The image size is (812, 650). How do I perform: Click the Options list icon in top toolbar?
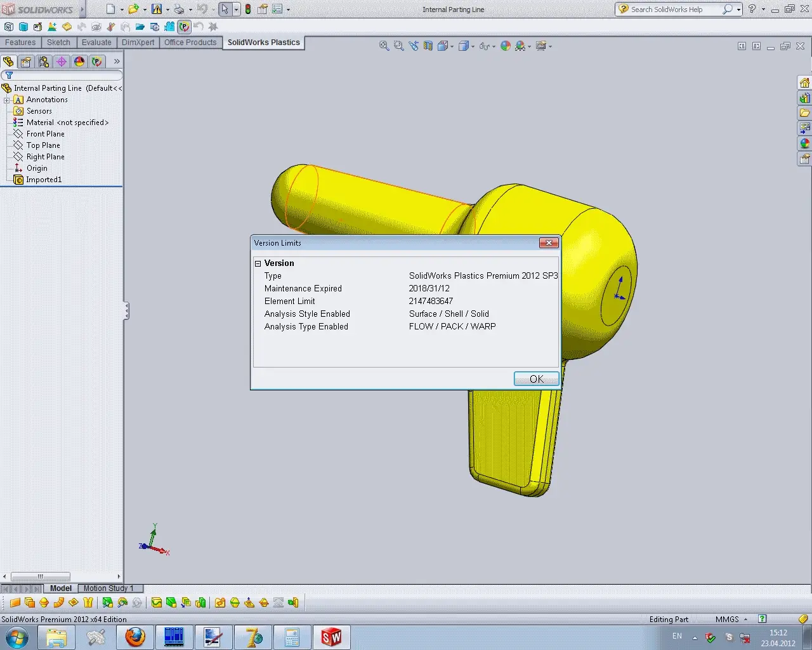coord(277,10)
